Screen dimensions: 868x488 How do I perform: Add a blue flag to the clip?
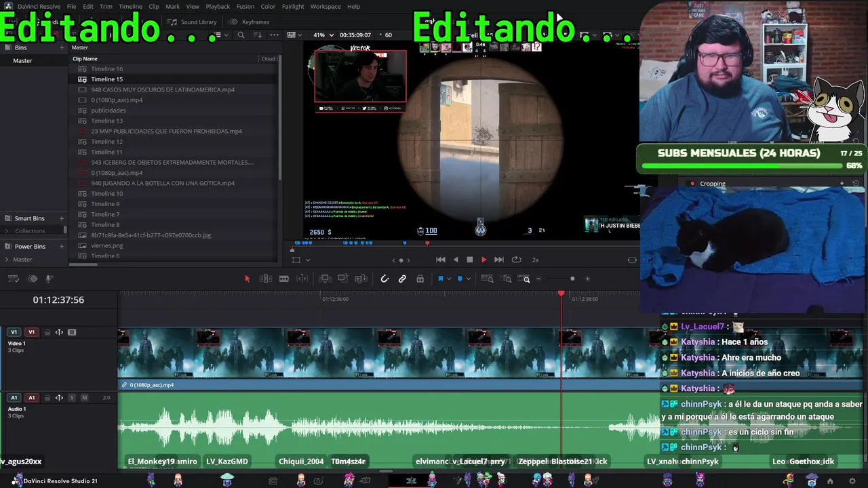(440, 279)
